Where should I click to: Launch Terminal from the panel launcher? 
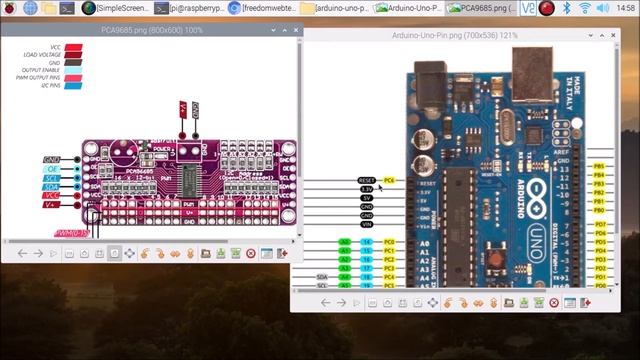coord(67,8)
